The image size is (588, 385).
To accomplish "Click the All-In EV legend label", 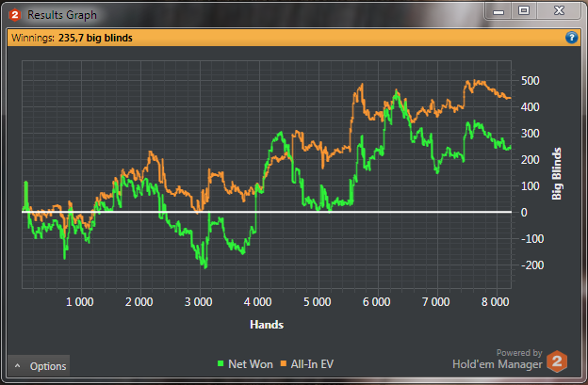I will tap(312, 364).
